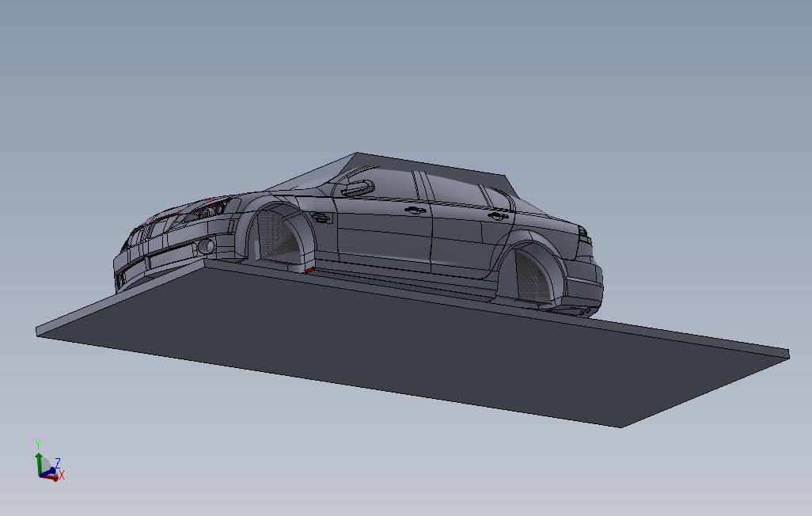Viewport: 812px width, 516px height.
Task: Pick the rear door handle on the car
Action: coord(498,216)
